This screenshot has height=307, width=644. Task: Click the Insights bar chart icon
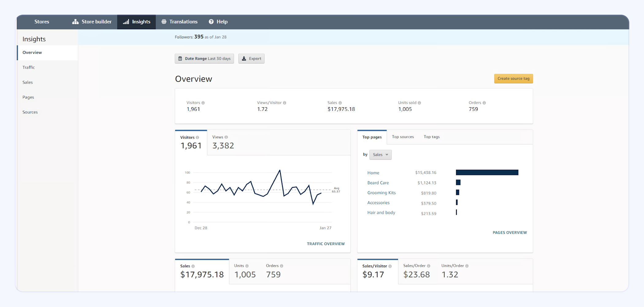click(126, 22)
